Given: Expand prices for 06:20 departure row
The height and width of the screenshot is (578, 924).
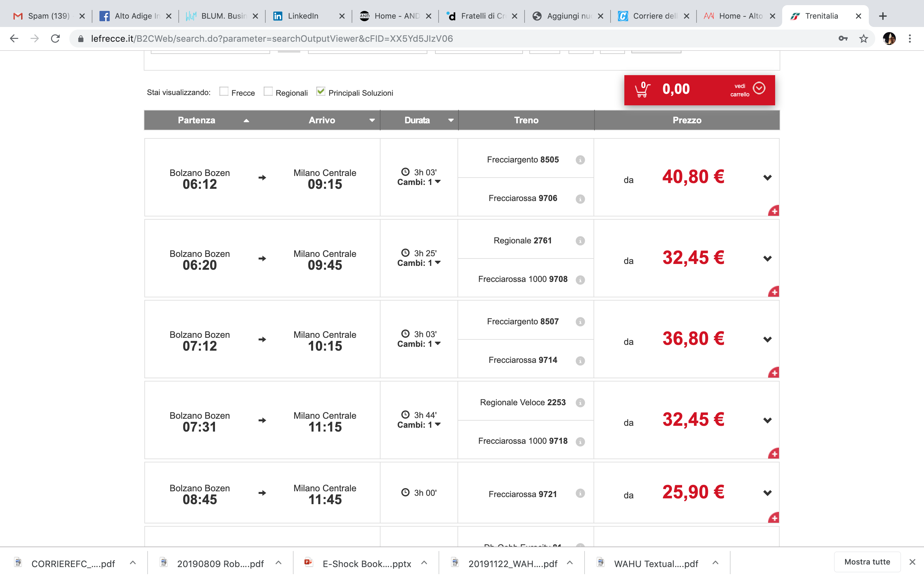Looking at the screenshot, I should 767,259.
